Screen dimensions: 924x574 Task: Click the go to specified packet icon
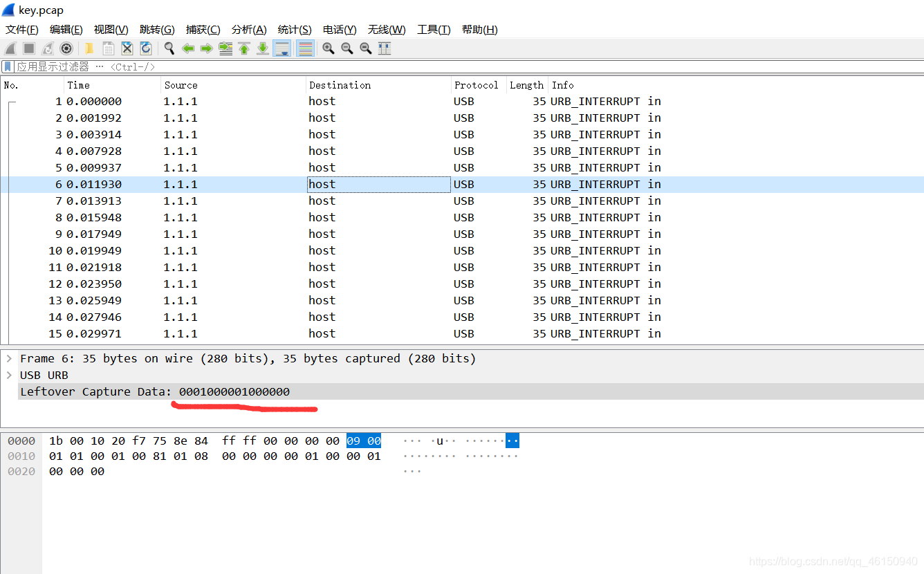pyautogui.click(x=225, y=48)
